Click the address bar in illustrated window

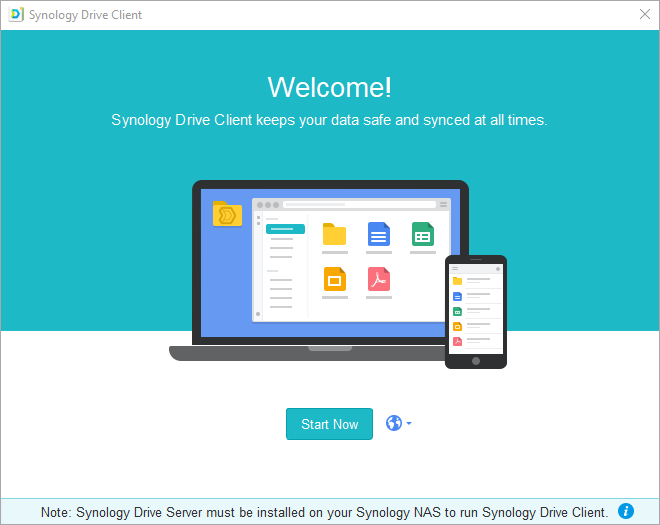point(358,204)
